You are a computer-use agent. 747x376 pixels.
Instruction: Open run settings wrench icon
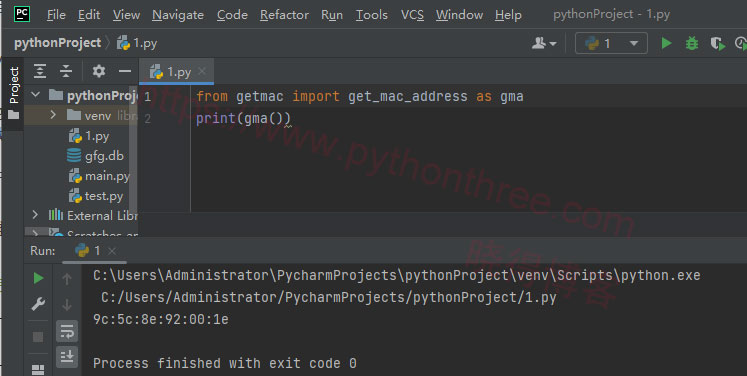point(38,304)
